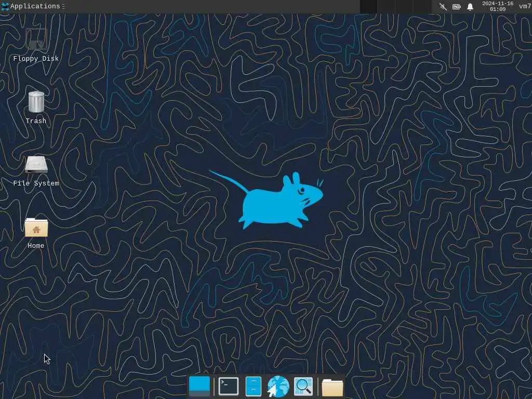Viewport: 532px width, 399px height.
Task: Click the date and time clock
Action: tap(498, 6)
